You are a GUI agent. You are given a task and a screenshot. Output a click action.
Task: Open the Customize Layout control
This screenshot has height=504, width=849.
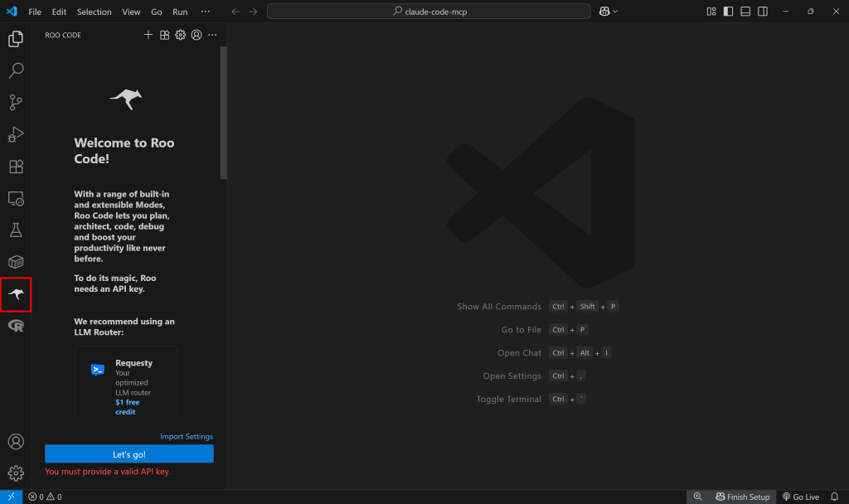(x=711, y=11)
